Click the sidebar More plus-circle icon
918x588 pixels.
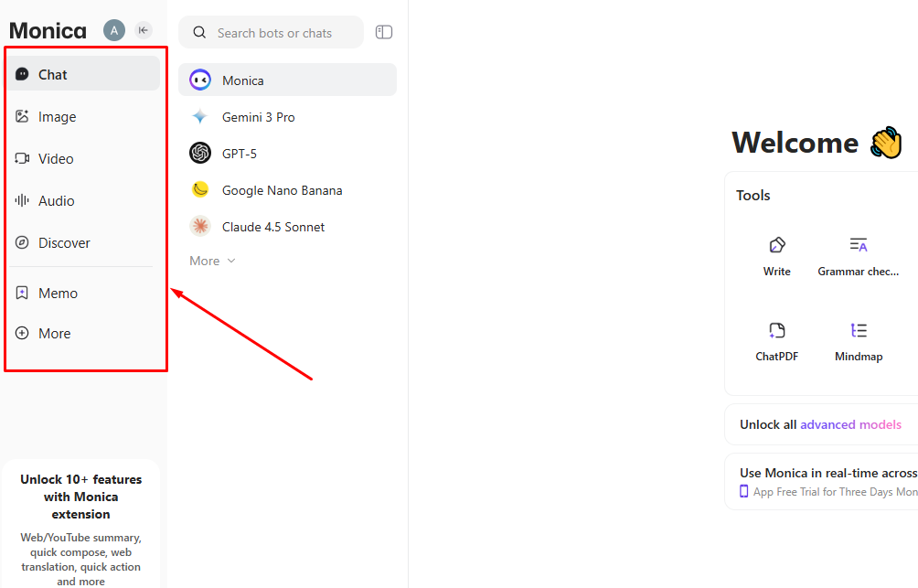click(x=22, y=333)
